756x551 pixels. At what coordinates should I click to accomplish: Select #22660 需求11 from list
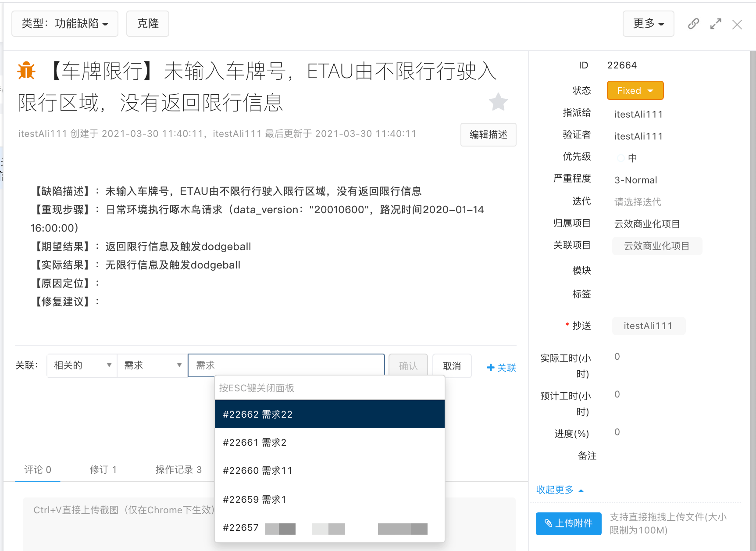pyautogui.click(x=330, y=470)
